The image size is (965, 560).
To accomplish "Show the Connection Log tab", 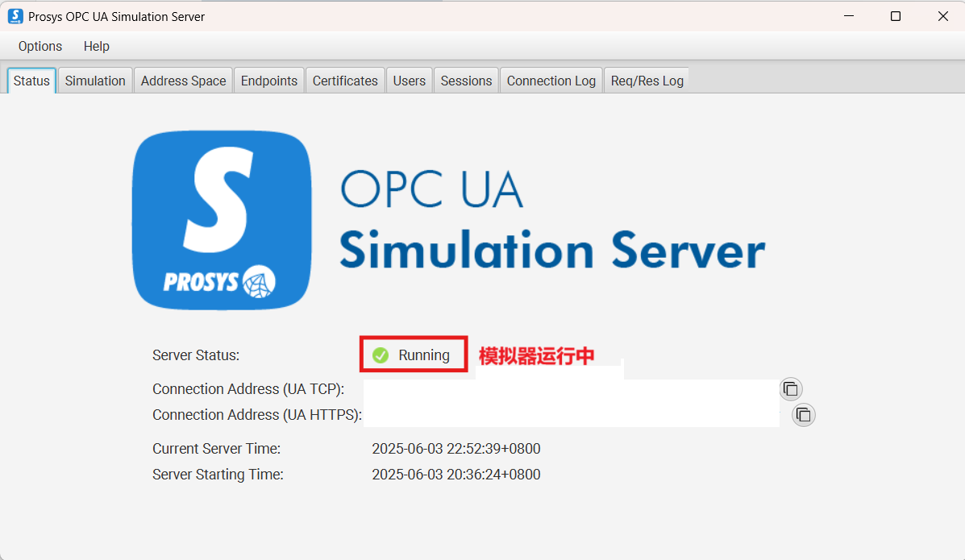I will [x=551, y=81].
